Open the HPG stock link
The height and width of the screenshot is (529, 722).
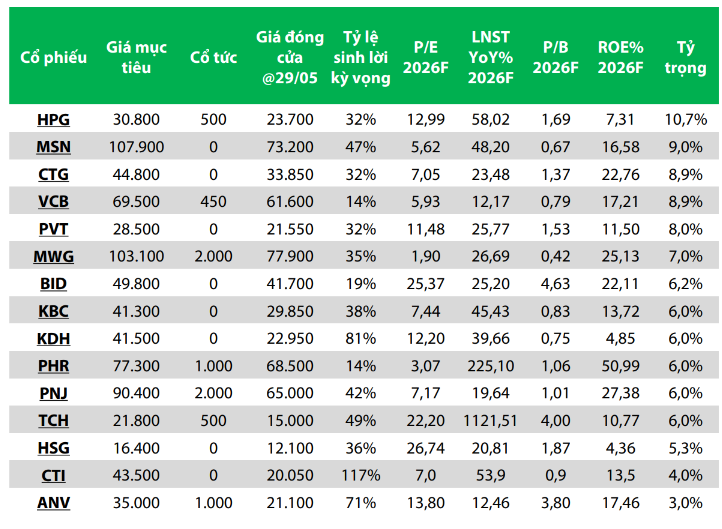tap(53, 120)
